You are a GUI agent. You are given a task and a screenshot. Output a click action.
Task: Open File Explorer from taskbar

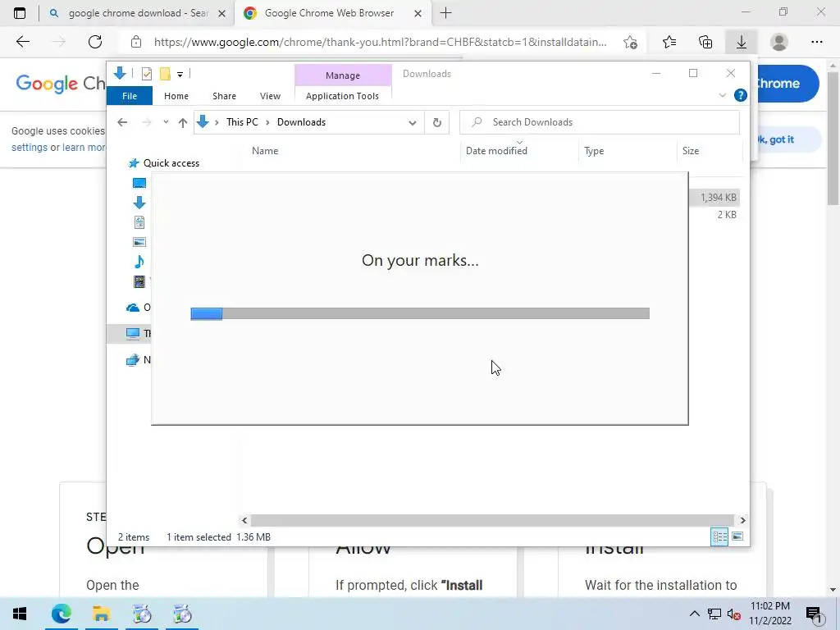pos(101,614)
